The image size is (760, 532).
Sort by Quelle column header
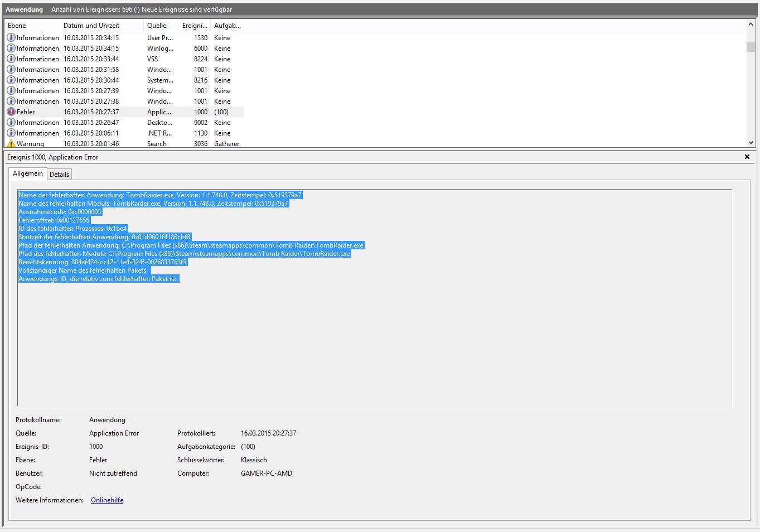160,26
